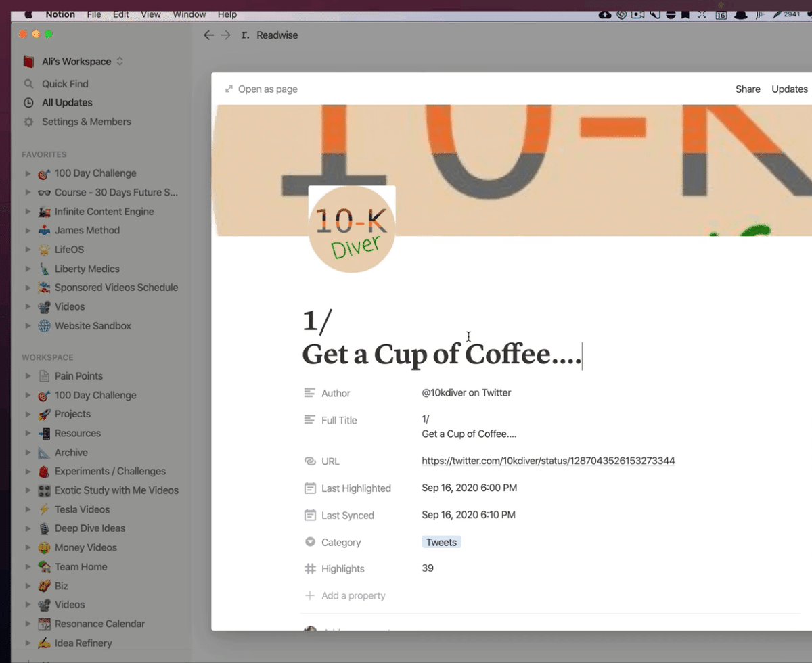Click Open as page

261,89
